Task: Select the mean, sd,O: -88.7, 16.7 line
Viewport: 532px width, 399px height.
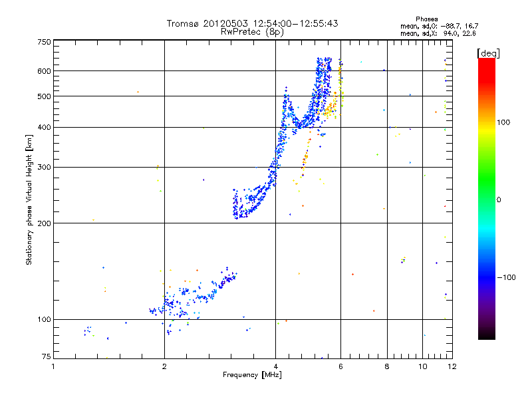Action: (x=440, y=26)
